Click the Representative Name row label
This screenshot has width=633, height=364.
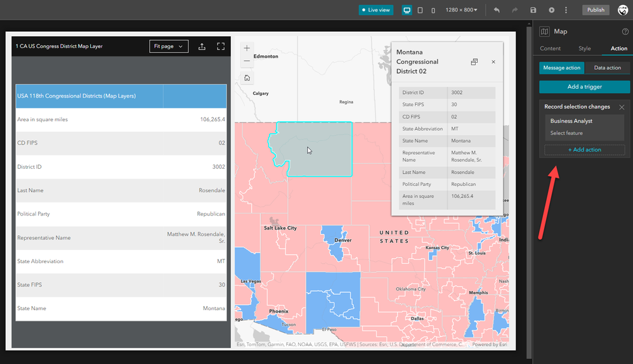pyautogui.click(x=44, y=238)
